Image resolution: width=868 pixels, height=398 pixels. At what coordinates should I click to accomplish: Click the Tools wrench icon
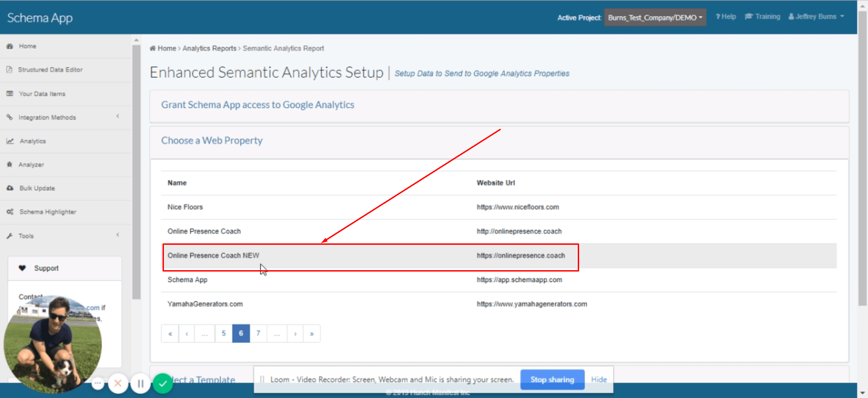[x=10, y=236]
